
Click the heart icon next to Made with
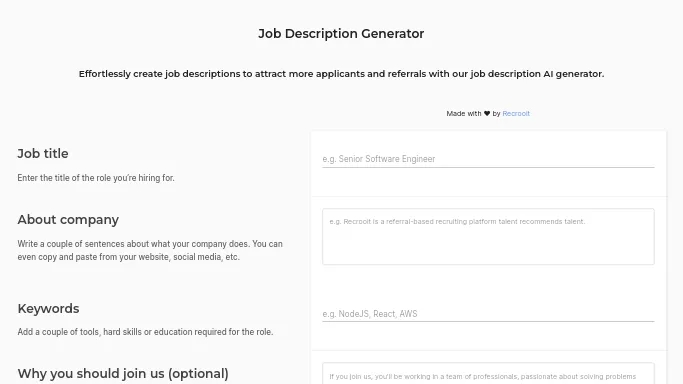487,114
